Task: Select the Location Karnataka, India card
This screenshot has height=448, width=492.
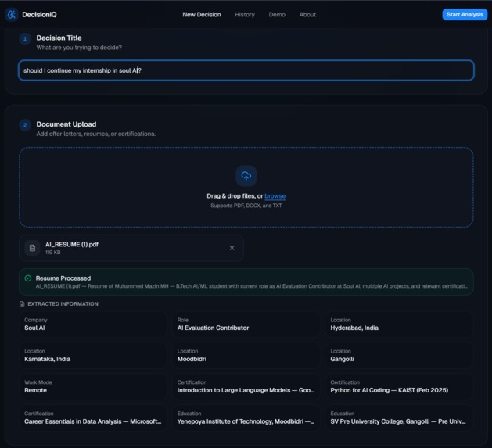Action: [92, 355]
